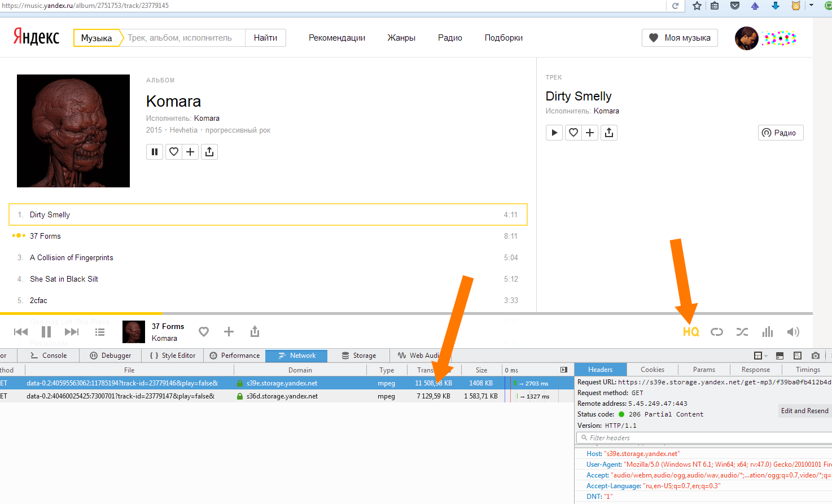832x504 pixels.
Task: Focus the Filter headers field
Action: (704, 438)
